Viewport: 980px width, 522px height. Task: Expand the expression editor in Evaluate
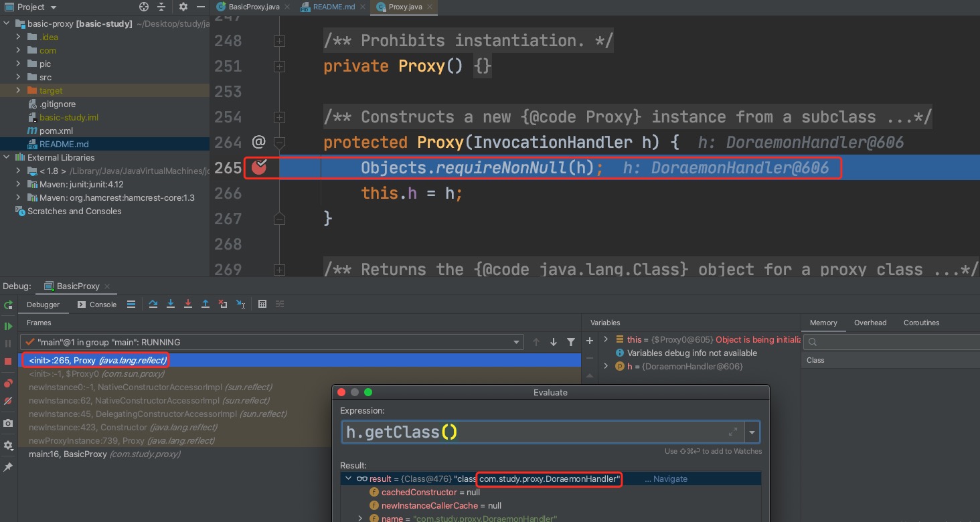coord(733,432)
